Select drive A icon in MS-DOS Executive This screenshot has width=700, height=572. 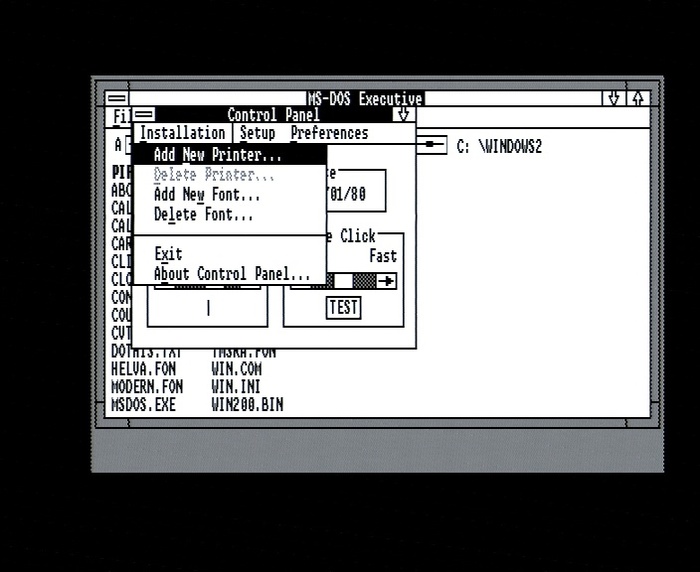118,146
